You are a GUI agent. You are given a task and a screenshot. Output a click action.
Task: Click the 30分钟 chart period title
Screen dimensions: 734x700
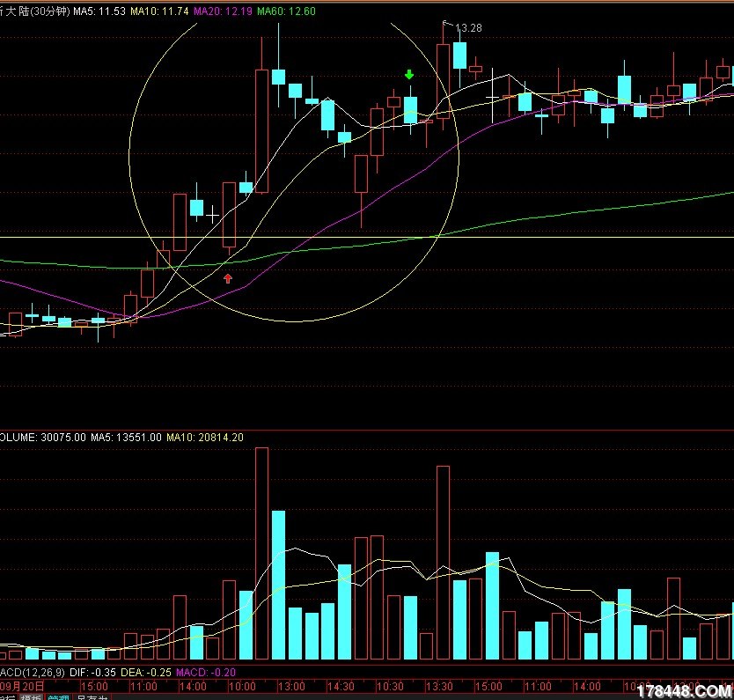point(49,11)
